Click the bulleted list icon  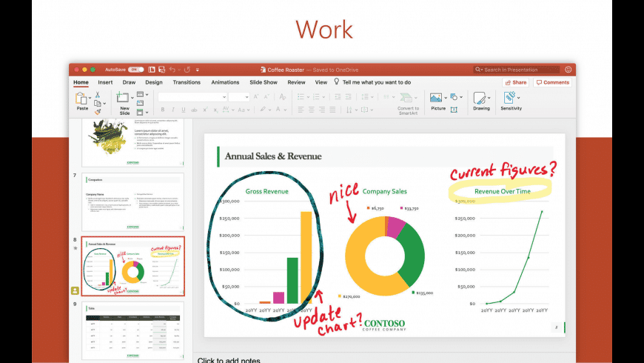[301, 97]
